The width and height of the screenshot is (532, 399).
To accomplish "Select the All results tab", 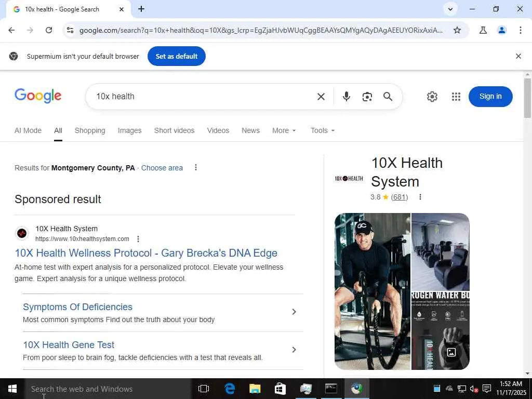I will (x=58, y=130).
